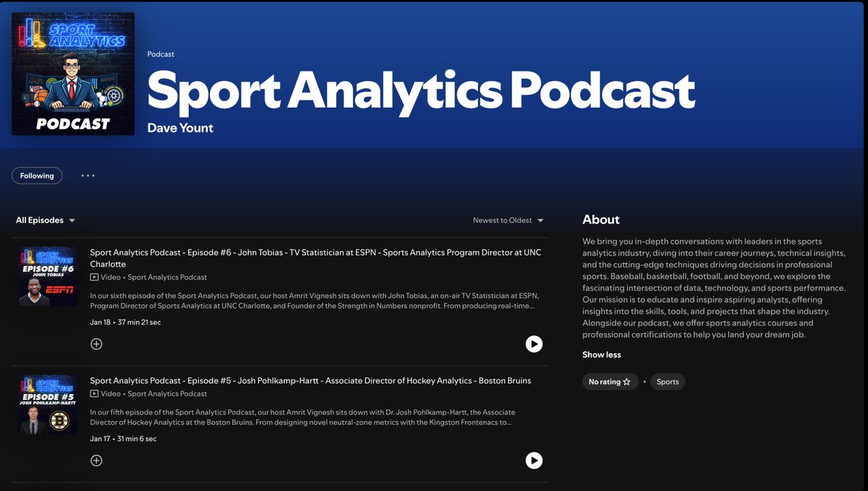Open the All Episodes filter dropdown
Screen dimensions: 868x491
click(x=46, y=221)
